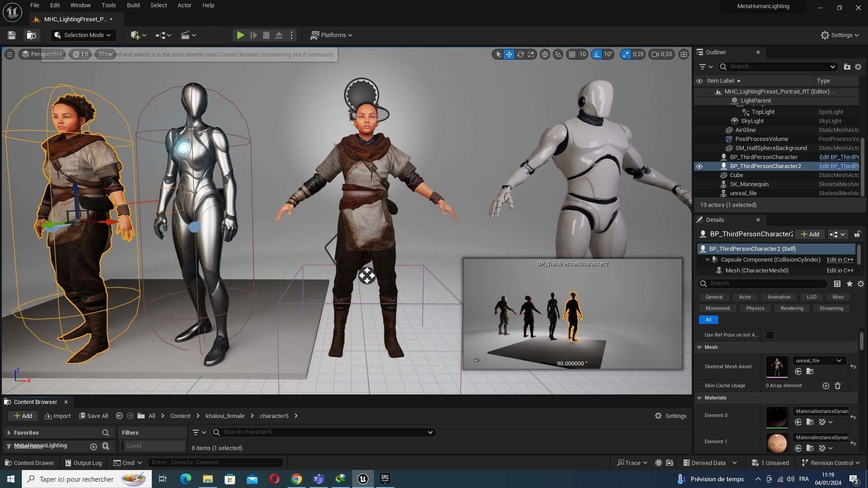Screen dimensions: 868x488
Task: Click the Content Browser tab
Action: pyautogui.click(x=35, y=402)
